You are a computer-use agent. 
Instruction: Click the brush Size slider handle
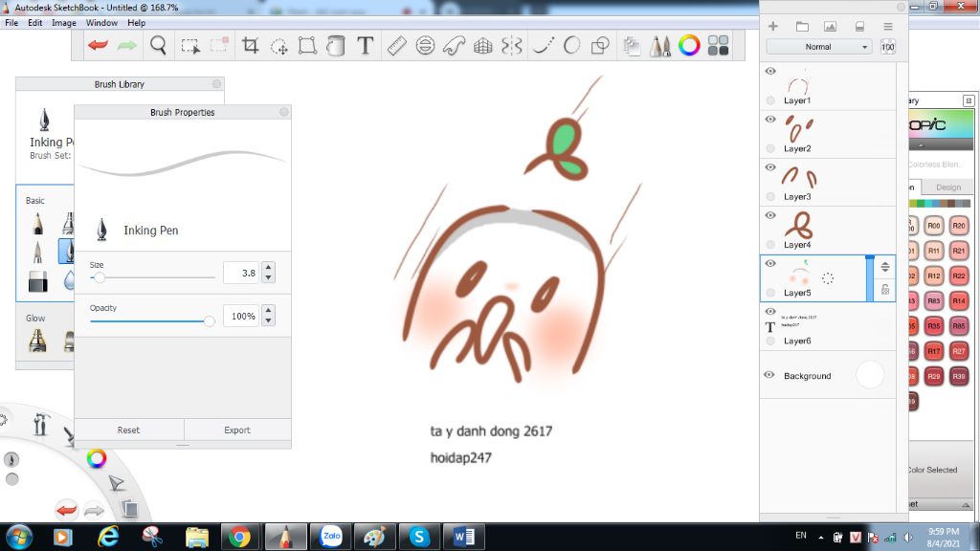tap(99, 277)
